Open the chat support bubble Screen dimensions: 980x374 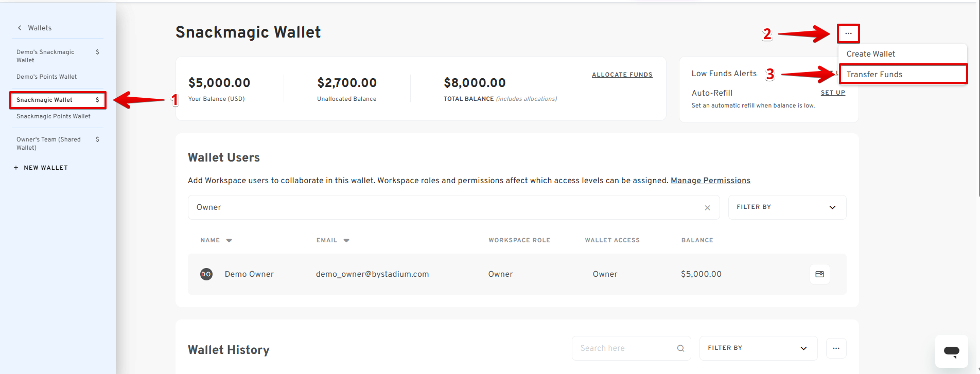(x=951, y=351)
